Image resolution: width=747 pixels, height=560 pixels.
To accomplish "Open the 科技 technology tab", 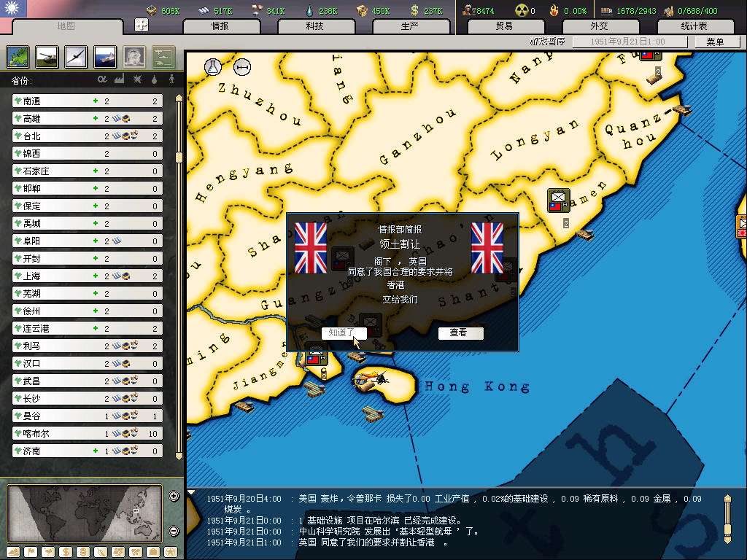I will tap(315, 26).
